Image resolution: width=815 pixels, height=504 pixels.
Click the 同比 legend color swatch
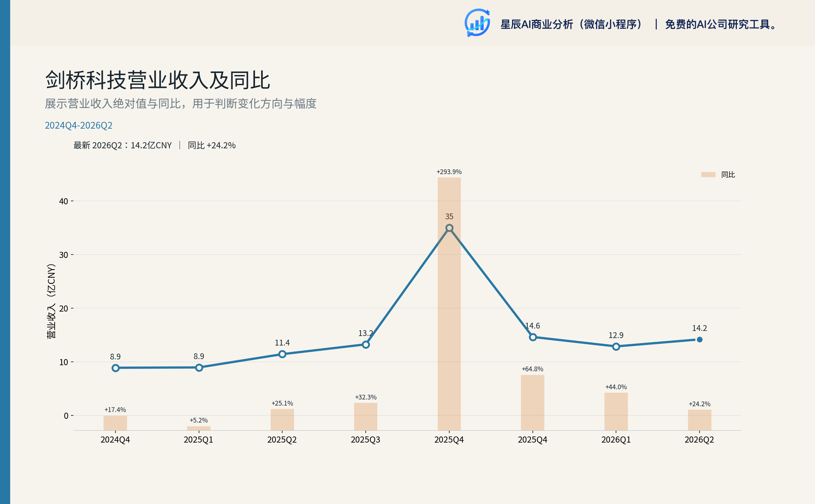pos(708,174)
